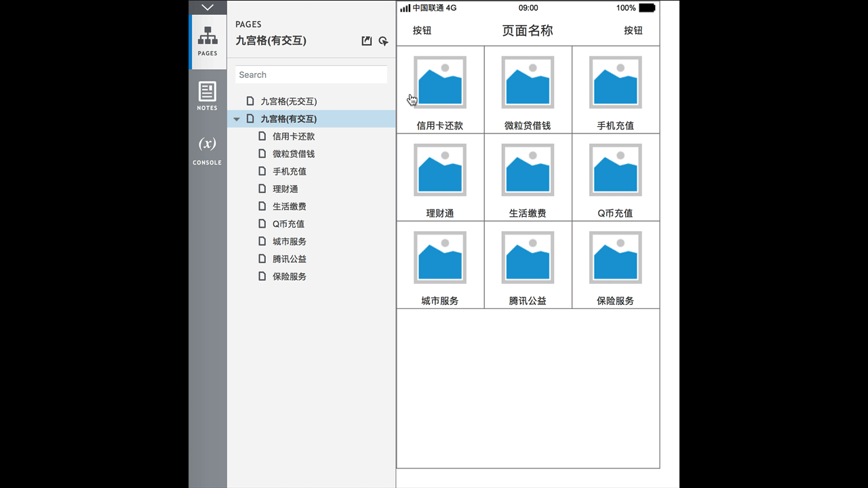Open the PAGES sitemap panel

(x=208, y=41)
